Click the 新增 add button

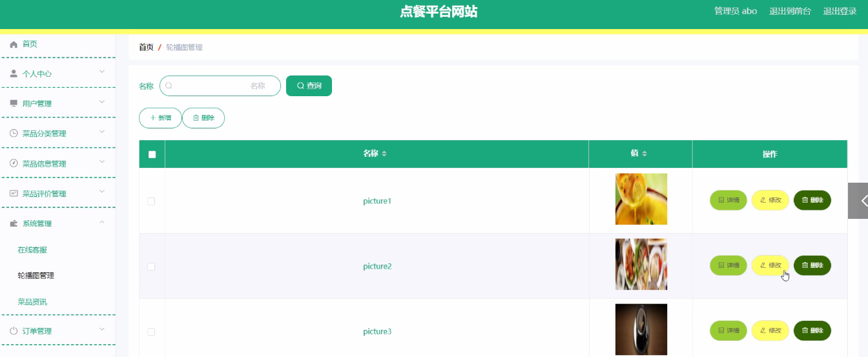pos(160,118)
